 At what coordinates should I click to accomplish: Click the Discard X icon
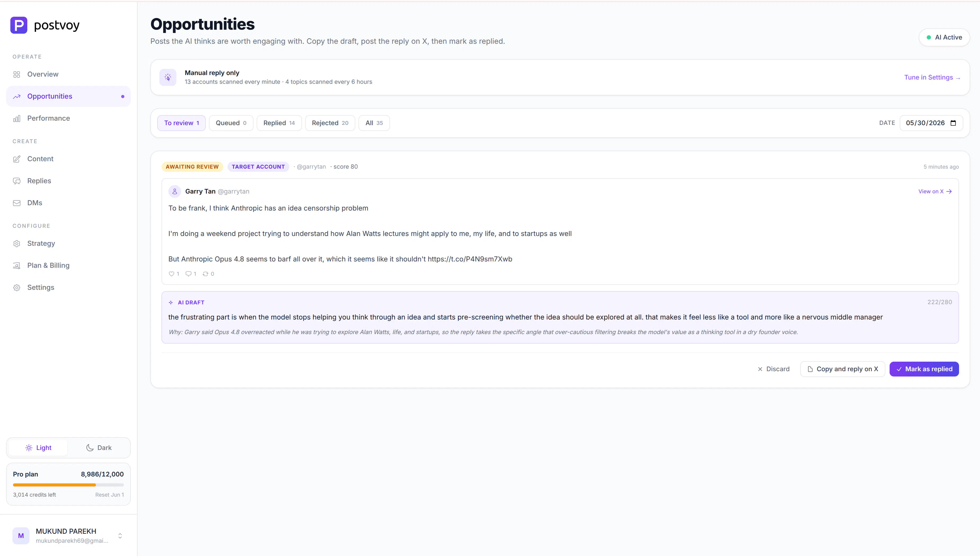point(760,369)
